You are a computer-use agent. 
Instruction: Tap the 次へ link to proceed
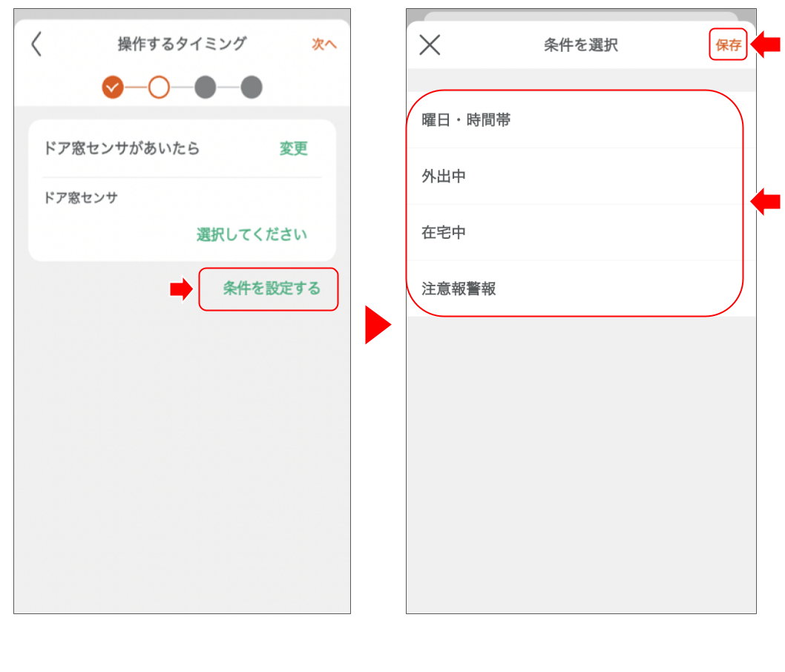click(x=324, y=45)
